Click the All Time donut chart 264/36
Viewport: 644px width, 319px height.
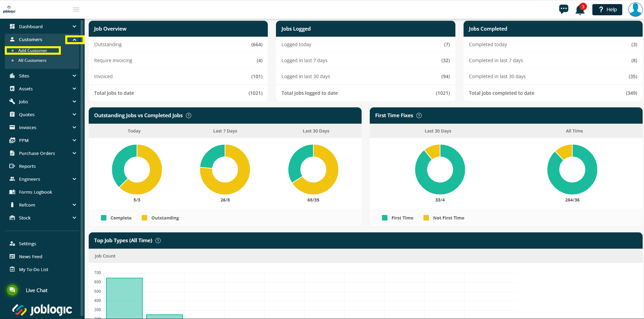click(572, 170)
